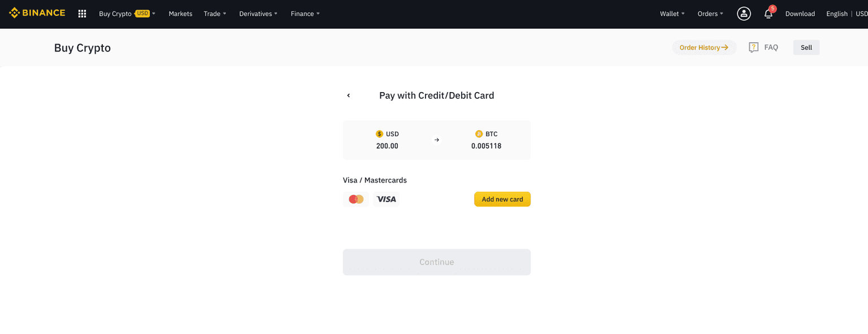Open the Derivatives menu
Screen dimensions: 868x334
click(x=258, y=14)
